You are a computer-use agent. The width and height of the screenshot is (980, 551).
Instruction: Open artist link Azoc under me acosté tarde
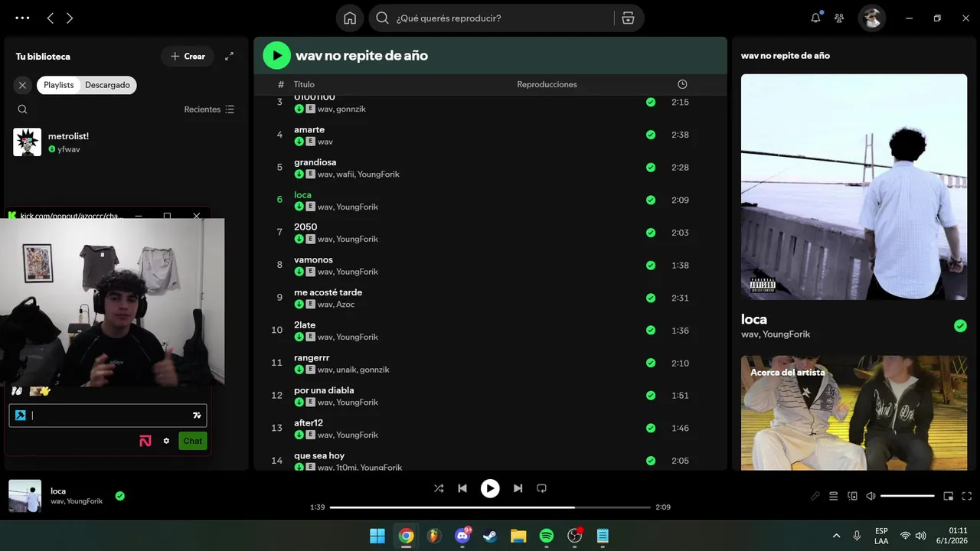[x=345, y=305]
